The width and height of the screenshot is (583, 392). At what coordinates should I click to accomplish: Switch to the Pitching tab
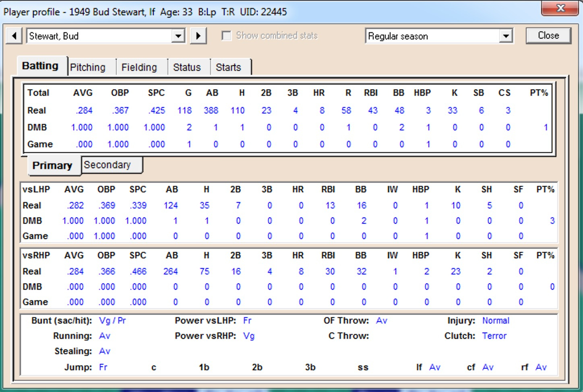(x=88, y=67)
